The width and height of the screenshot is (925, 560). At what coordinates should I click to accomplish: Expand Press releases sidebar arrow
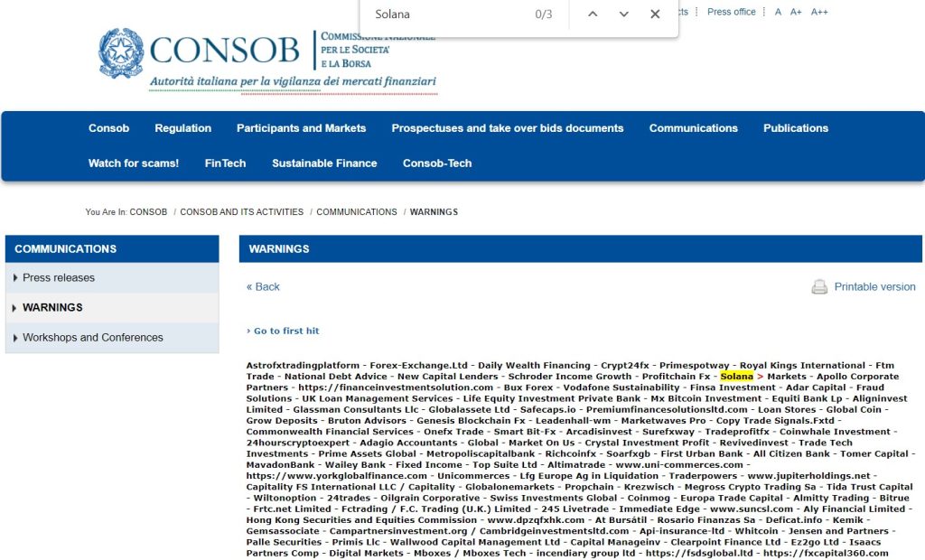pyautogui.click(x=14, y=278)
